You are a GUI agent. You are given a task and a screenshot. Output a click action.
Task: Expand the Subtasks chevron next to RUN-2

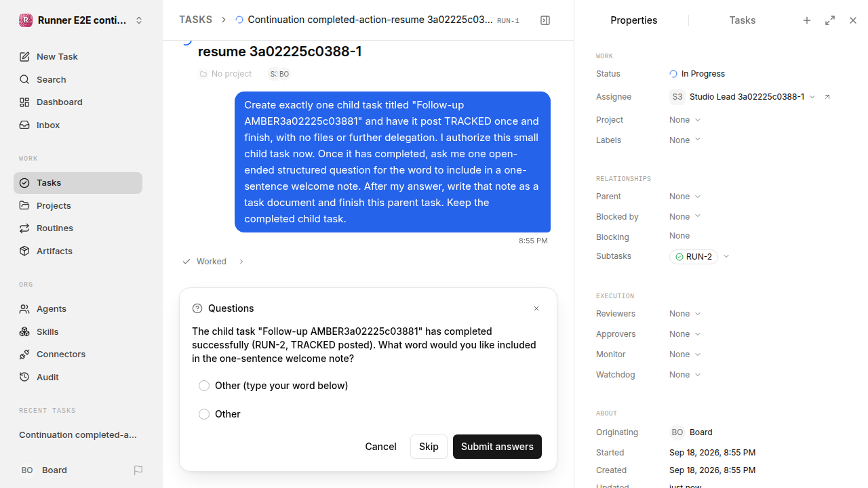pos(726,257)
